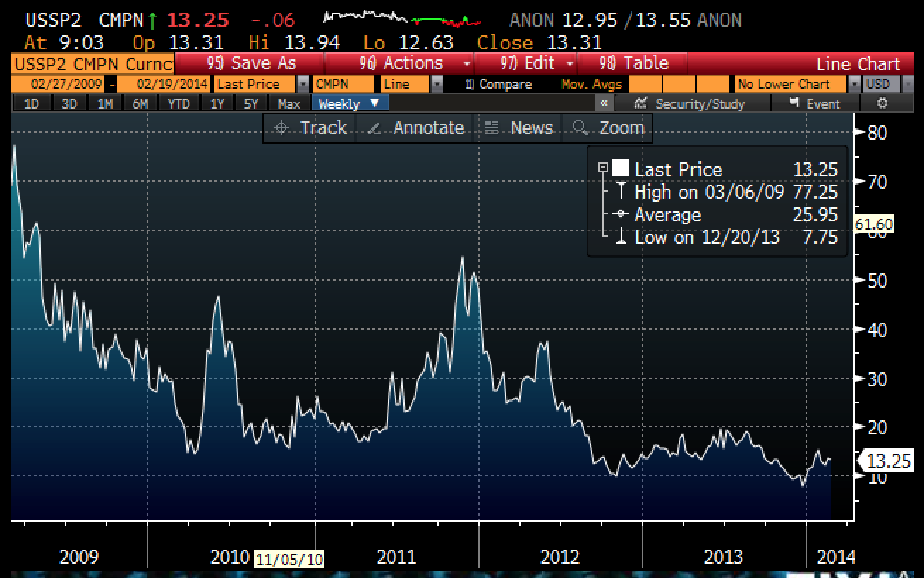
Task: Click the 2011 year label
Action: (396, 557)
